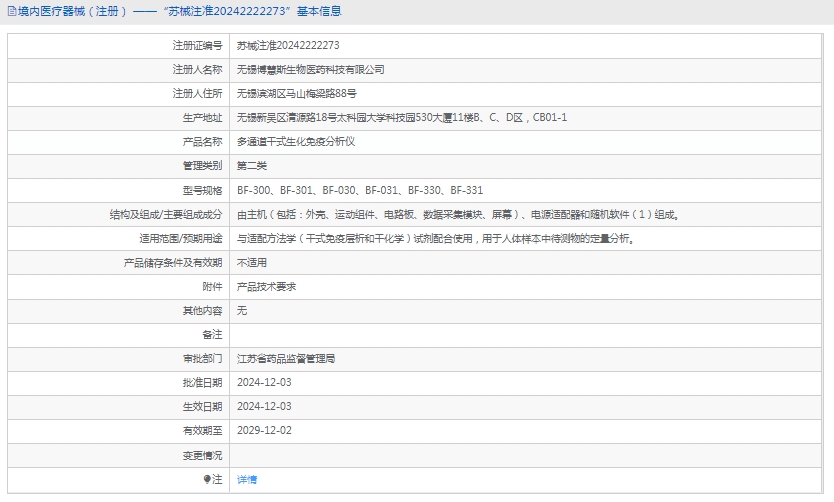Viewport: 834px width, 502px height.
Task: Click approval department 江苏省药品监督管理局
Action: click(x=286, y=358)
